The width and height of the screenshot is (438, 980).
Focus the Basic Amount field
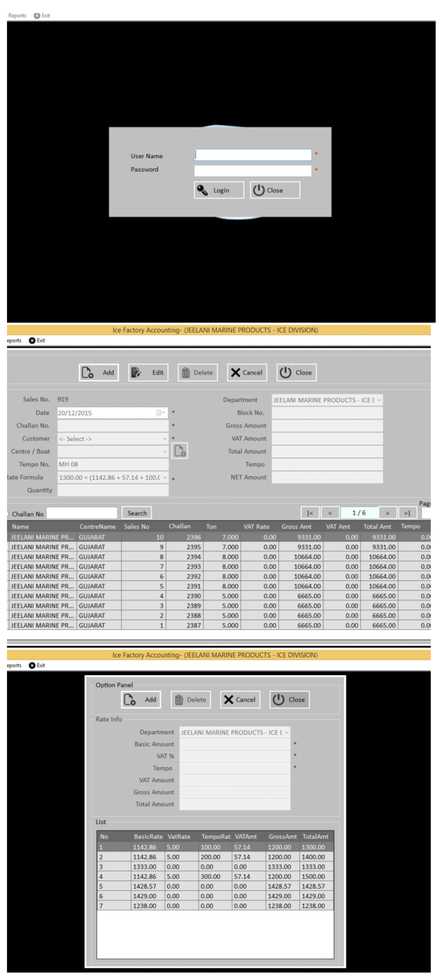(235, 744)
